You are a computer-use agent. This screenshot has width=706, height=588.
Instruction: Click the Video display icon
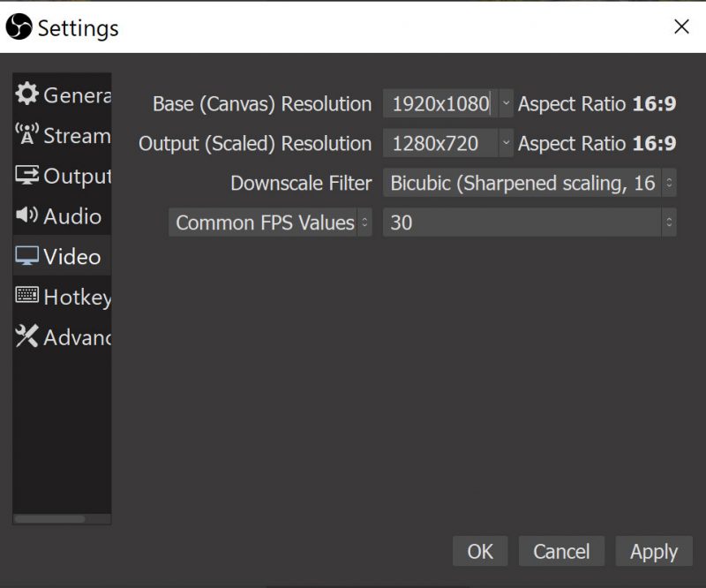27,256
